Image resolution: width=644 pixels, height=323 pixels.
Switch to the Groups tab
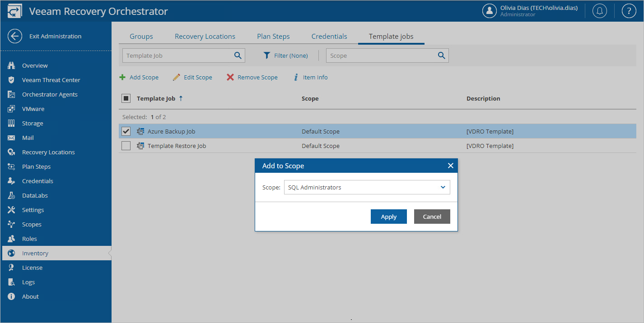pos(141,37)
